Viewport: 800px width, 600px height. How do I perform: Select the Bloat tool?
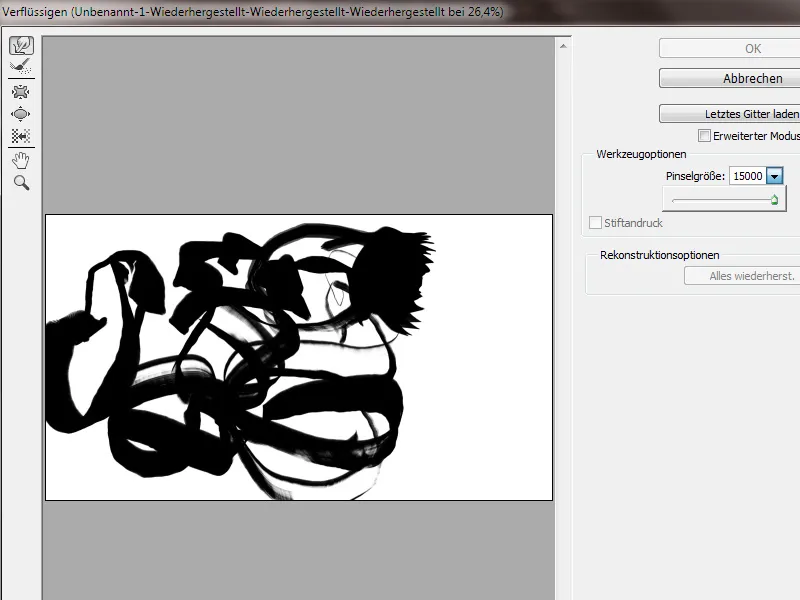(x=20, y=114)
